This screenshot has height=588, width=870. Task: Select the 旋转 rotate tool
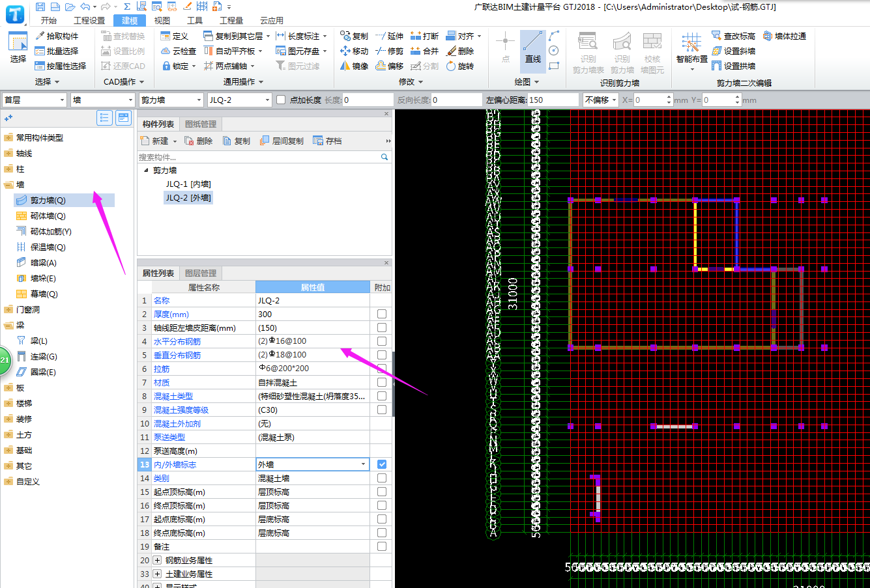point(459,66)
